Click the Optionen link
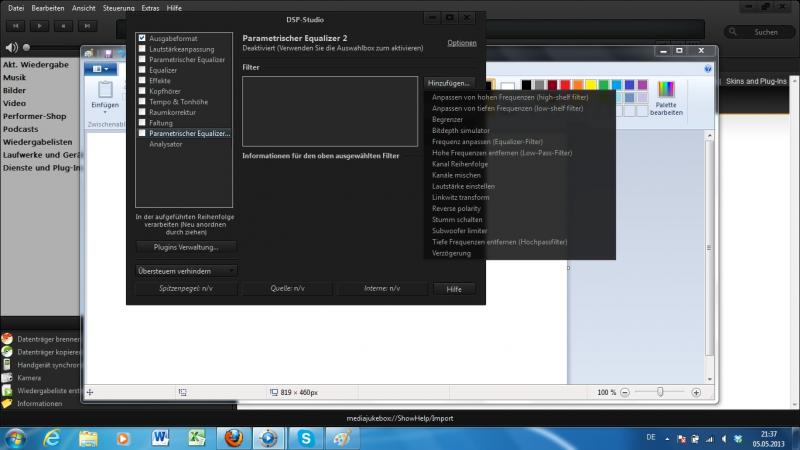This screenshot has height=450, width=800. (461, 43)
